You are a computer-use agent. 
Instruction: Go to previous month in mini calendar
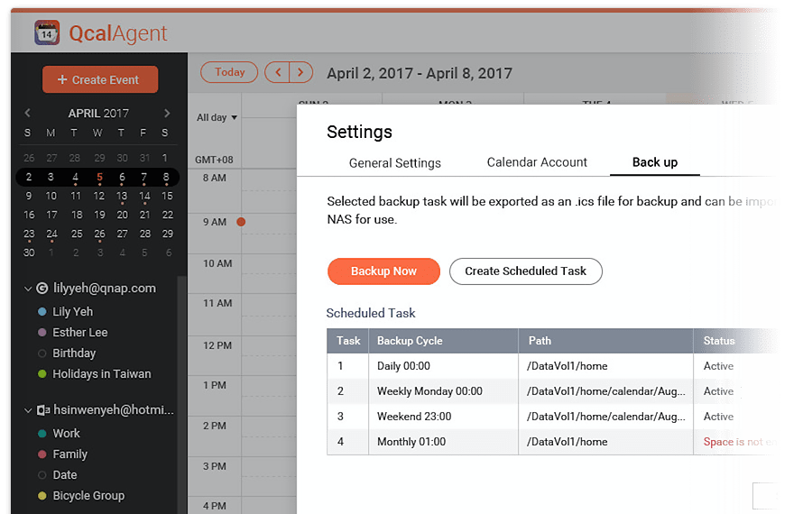27,113
